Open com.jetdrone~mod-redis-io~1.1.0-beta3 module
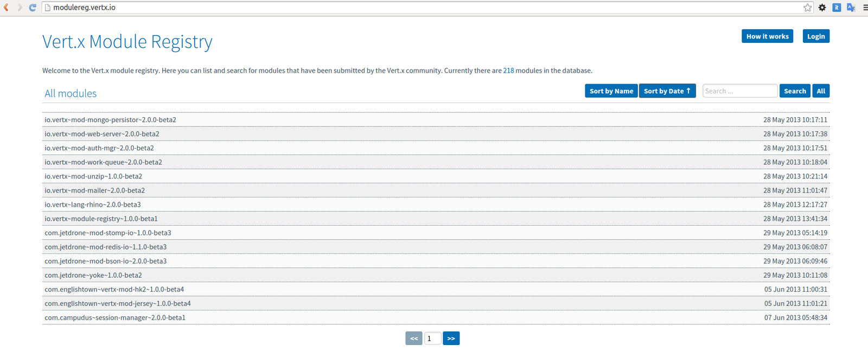This screenshot has width=868, height=351. [106, 247]
